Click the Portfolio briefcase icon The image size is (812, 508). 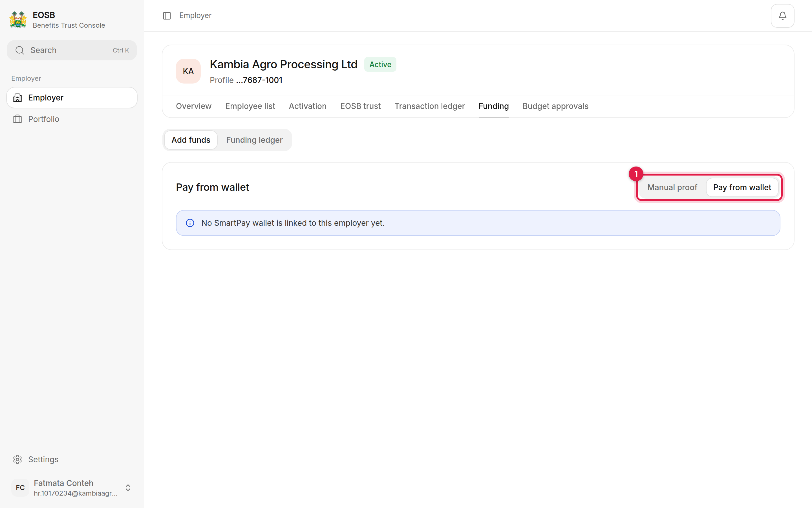click(x=17, y=119)
